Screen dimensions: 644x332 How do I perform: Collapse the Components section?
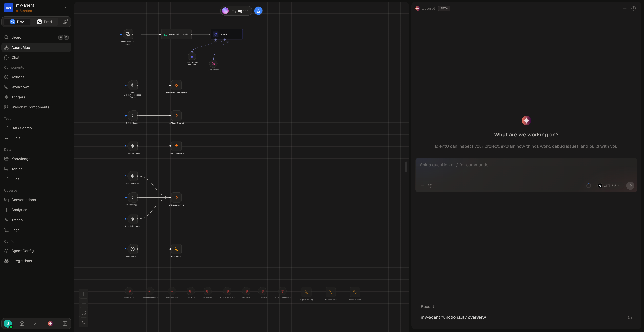pyautogui.click(x=67, y=68)
